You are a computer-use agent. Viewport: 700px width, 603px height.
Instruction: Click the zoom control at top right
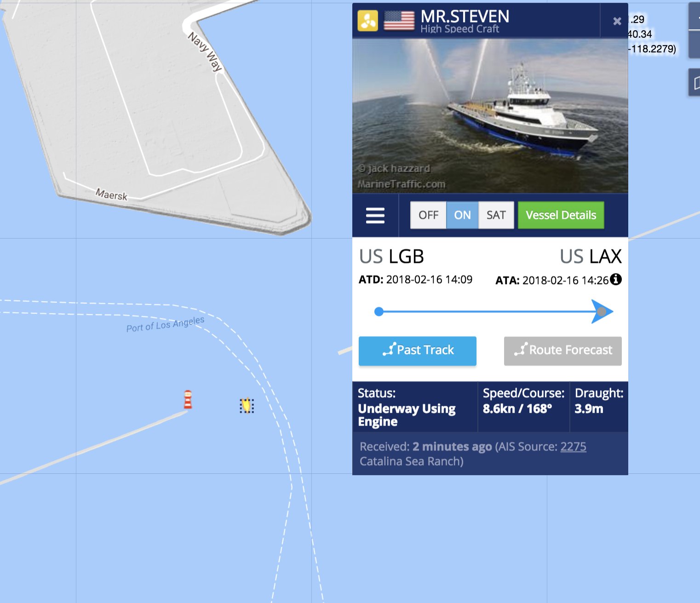pyautogui.click(x=694, y=17)
